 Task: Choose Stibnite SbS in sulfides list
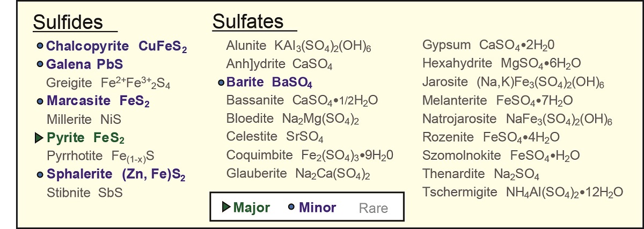[x=84, y=193]
